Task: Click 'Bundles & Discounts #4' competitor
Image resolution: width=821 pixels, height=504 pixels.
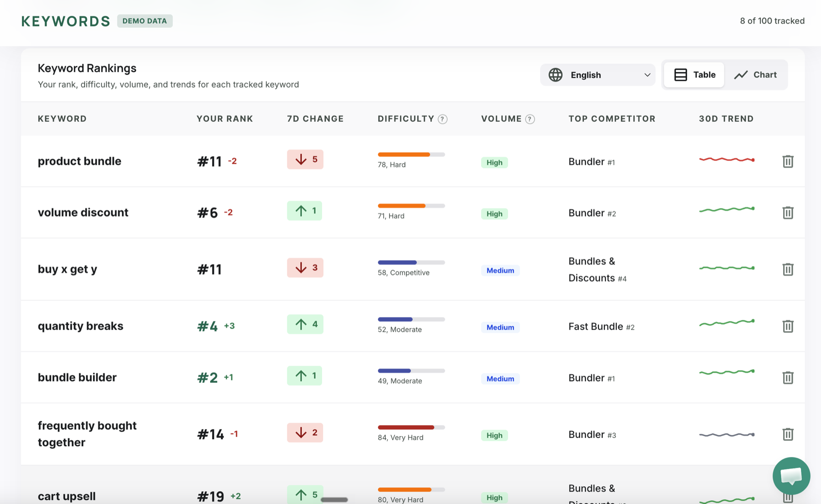Action: click(598, 270)
